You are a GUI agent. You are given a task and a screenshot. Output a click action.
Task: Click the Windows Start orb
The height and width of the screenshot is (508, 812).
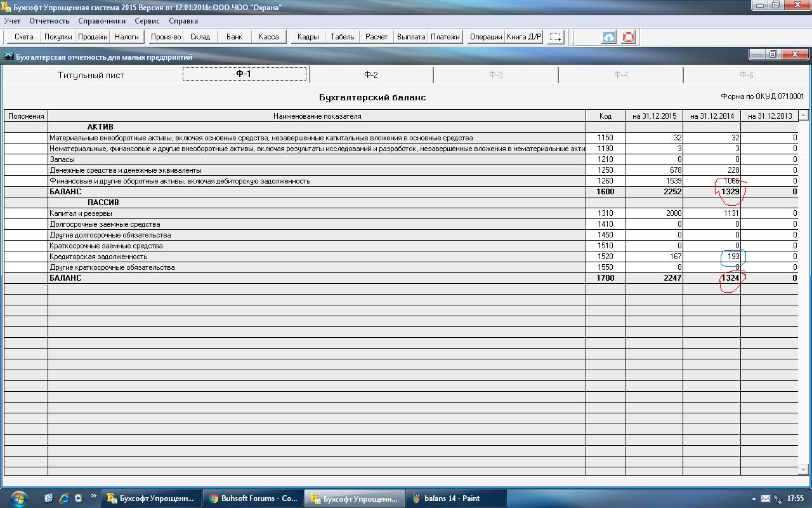18,498
